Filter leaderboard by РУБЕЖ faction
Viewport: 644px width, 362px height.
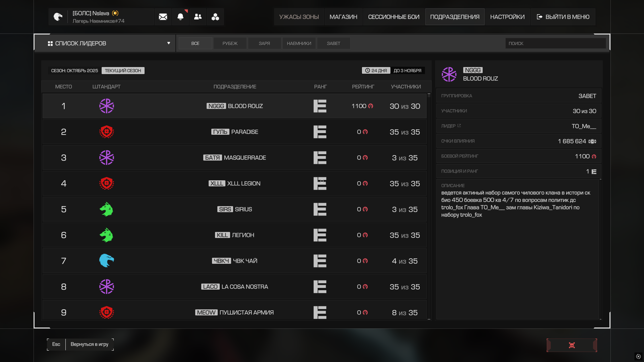(230, 43)
